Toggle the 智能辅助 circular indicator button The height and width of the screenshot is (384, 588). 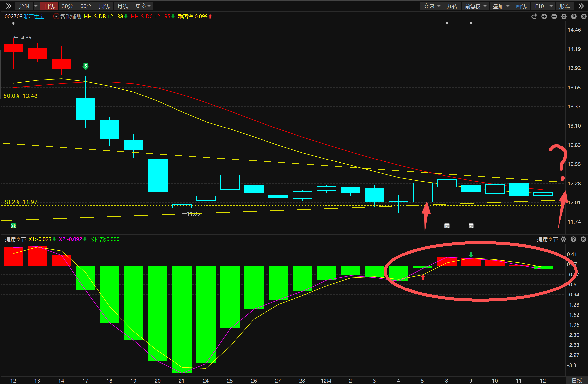(56, 16)
